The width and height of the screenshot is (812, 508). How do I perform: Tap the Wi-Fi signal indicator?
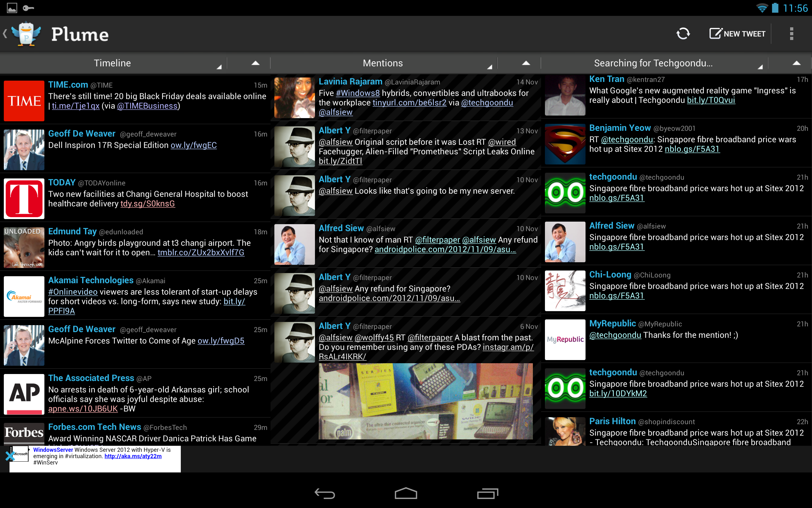(x=762, y=8)
